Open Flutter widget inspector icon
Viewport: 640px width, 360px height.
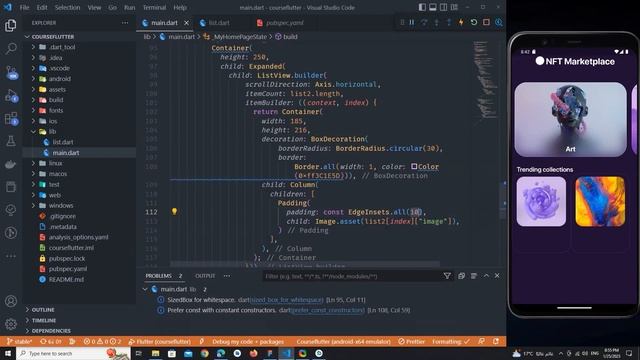tap(499, 22)
